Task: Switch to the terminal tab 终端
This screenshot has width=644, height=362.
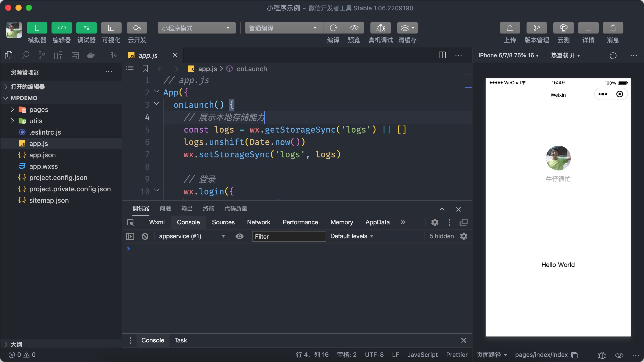Action: 208,208
